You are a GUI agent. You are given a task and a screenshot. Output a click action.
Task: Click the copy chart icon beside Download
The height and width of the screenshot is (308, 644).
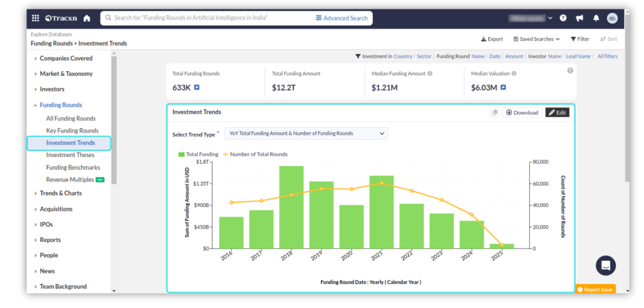click(x=494, y=113)
